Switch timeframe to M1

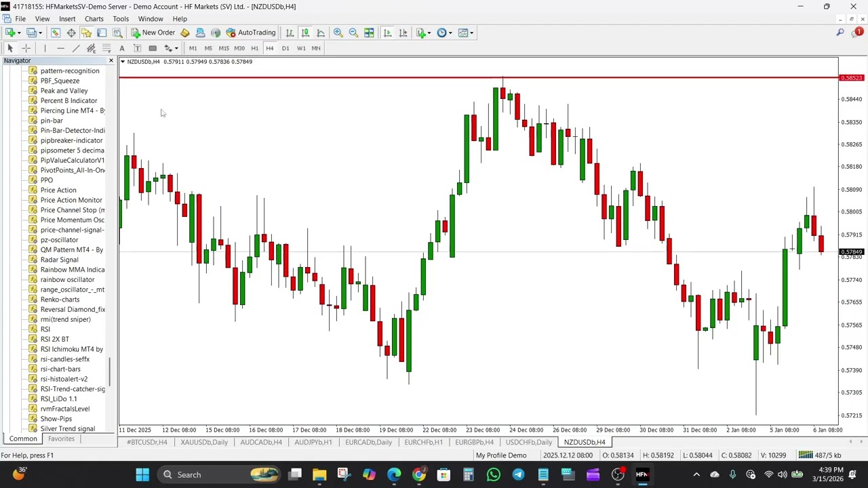pyautogui.click(x=193, y=48)
